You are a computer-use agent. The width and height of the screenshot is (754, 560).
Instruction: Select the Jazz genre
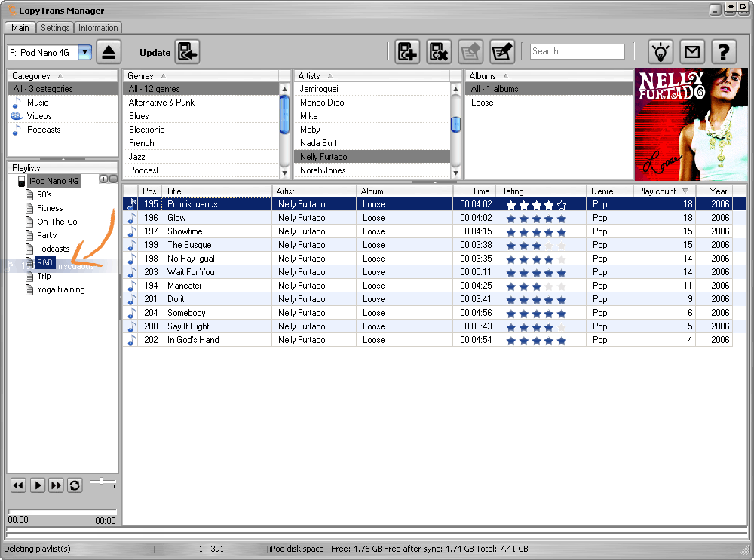coord(201,157)
